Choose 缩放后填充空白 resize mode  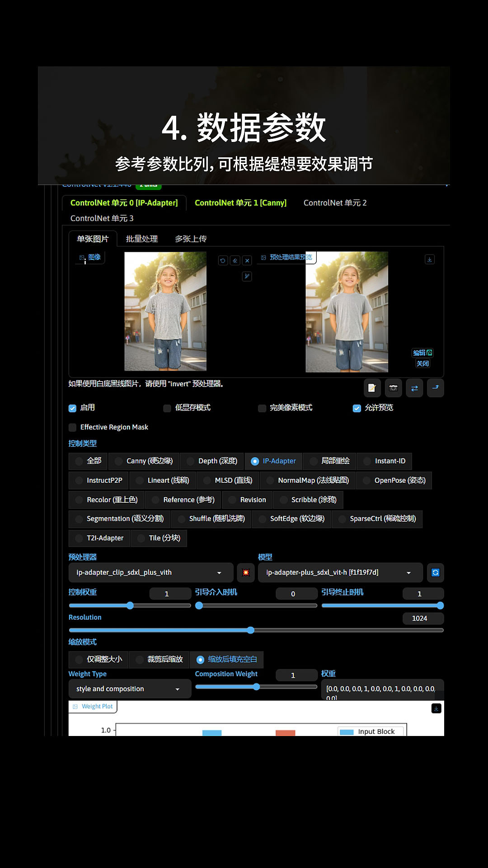[x=226, y=660]
